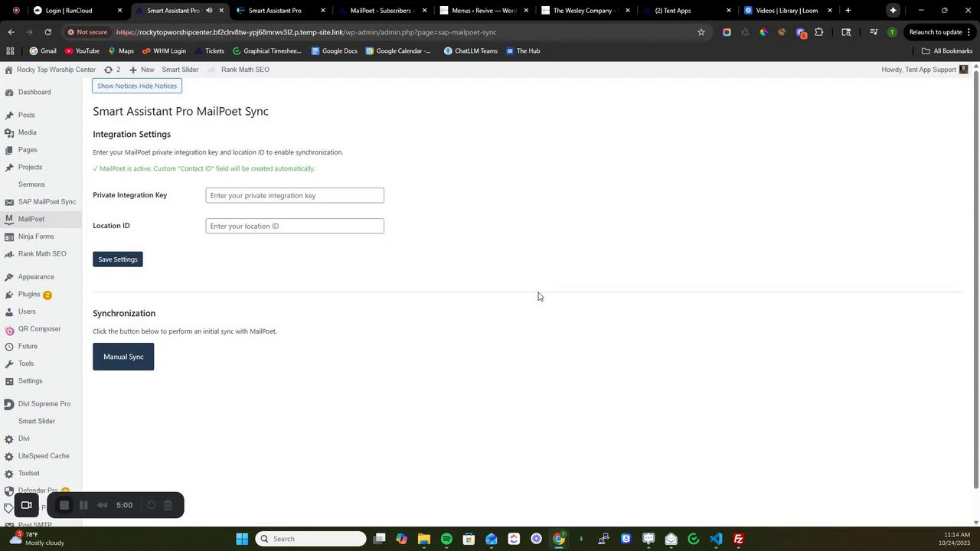Image resolution: width=980 pixels, height=551 pixels.
Task: Click New in the admin bar
Action: [142, 70]
